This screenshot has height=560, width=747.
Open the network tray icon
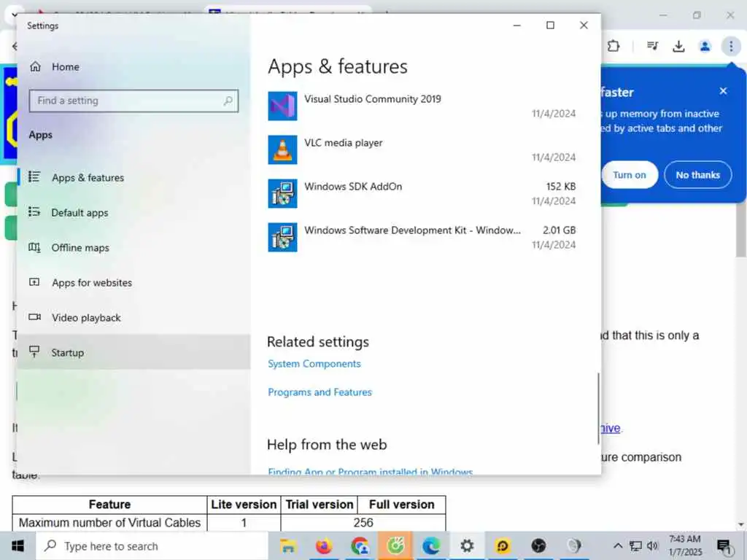click(635, 545)
